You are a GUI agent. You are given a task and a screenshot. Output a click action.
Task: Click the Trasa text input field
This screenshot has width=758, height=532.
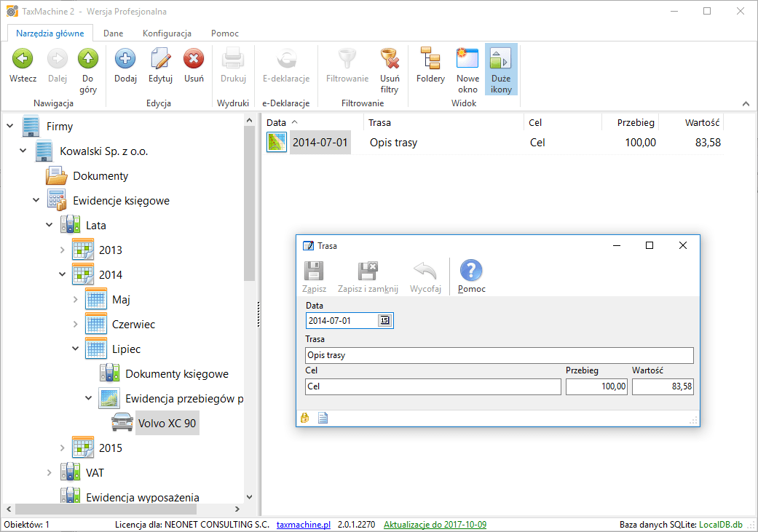(499, 356)
